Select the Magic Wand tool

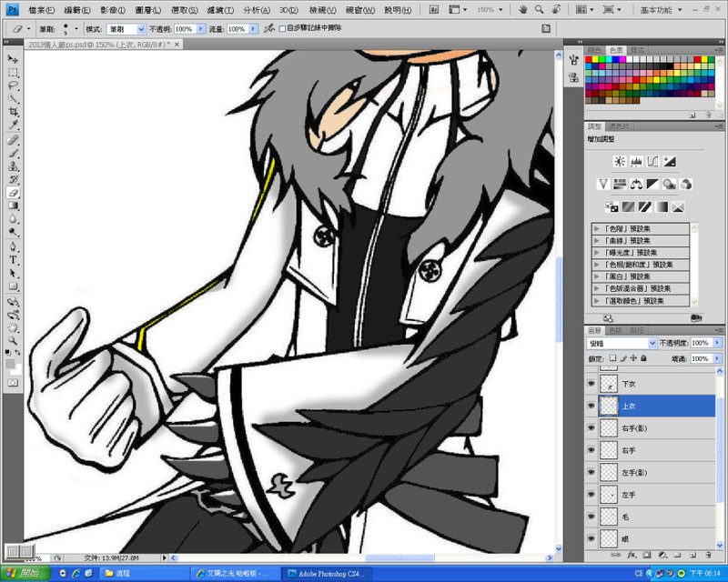pyautogui.click(x=13, y=99)
